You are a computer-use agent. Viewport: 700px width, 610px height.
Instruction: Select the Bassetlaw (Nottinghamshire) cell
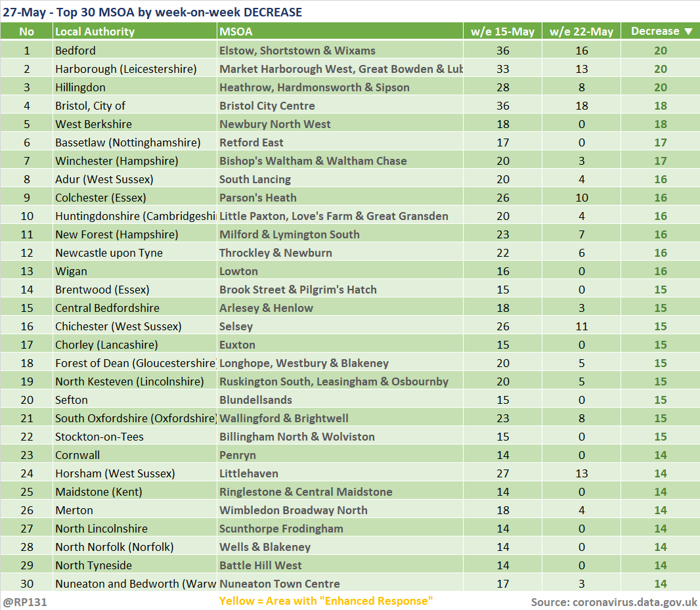click(135, 142)
